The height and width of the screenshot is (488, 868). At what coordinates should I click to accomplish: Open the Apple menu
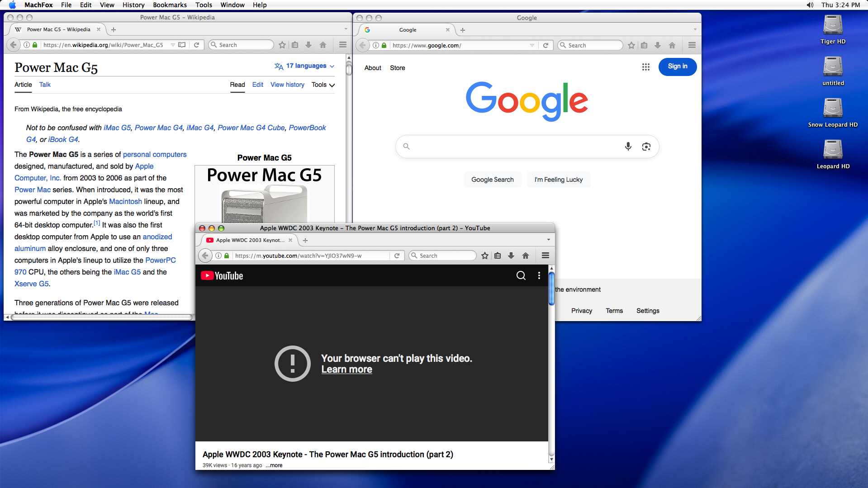(x=12, y=5)
